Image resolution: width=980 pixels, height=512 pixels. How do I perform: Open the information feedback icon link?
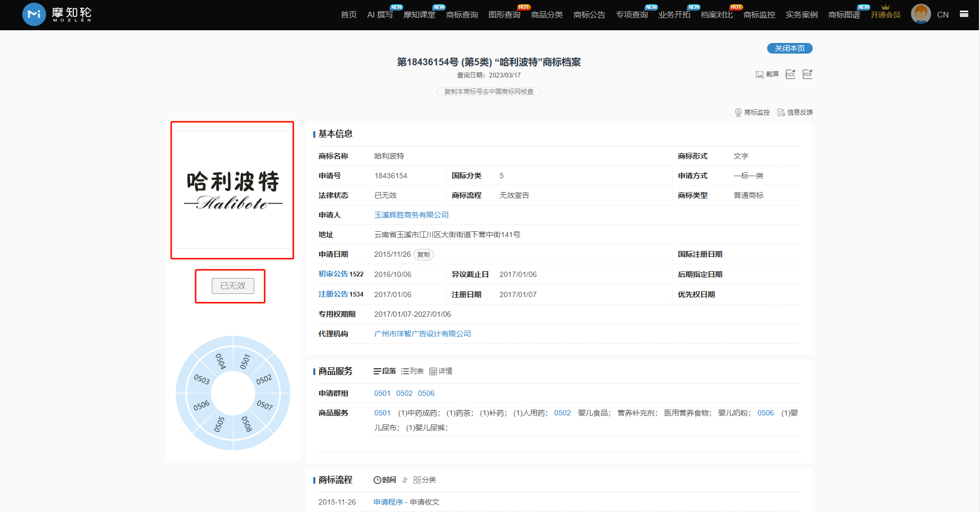click(781, 112)
